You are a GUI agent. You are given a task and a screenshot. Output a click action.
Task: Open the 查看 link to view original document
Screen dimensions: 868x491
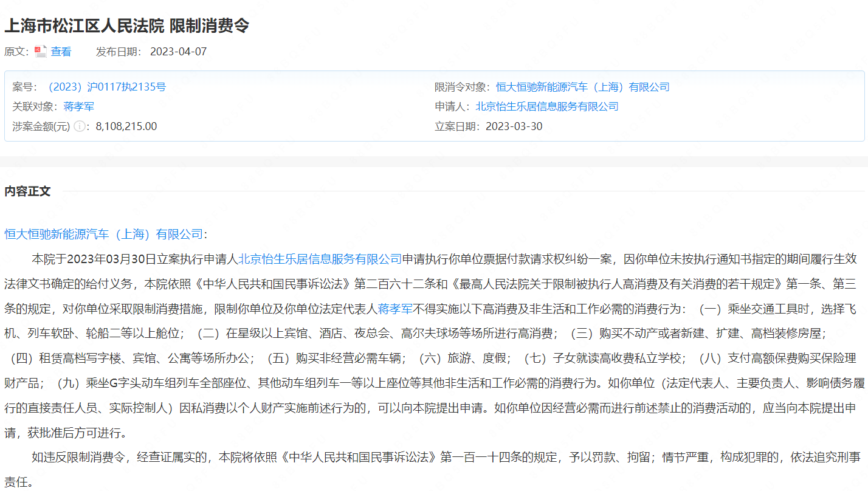coord(60,52)
